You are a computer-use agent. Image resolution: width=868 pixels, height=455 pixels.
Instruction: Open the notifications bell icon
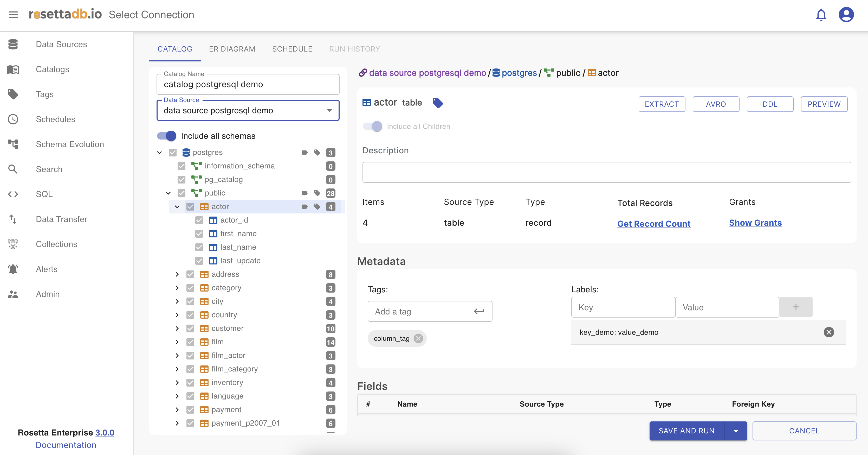pyautogui.click(x=821, y=15)
